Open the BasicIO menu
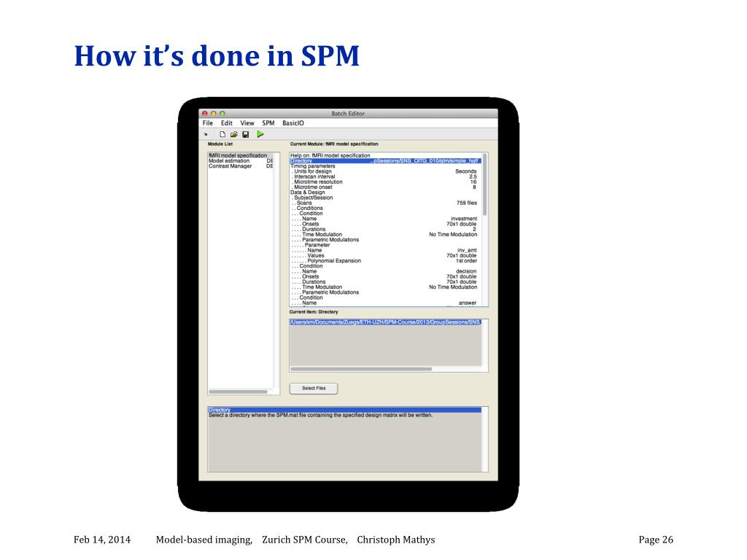Image resolution: width=747 pixels, height=560 pixels. pyautogui.click(x=293, y=122)
